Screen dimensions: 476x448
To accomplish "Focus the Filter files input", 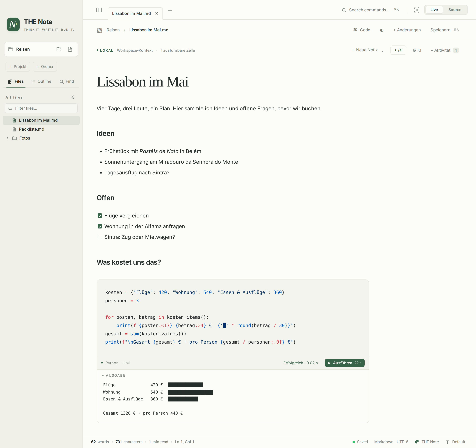I will pyautogui.click(x=41, y=108).
